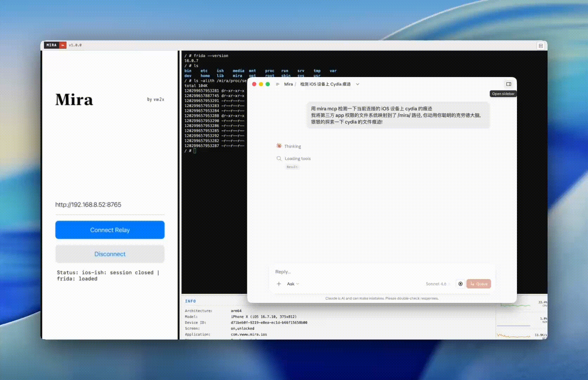Image resolution: width=588 pixels, height=380 pixels.
Task: Toggle the panel layout icon in Mira's header
Action: [x=541, y=46]
